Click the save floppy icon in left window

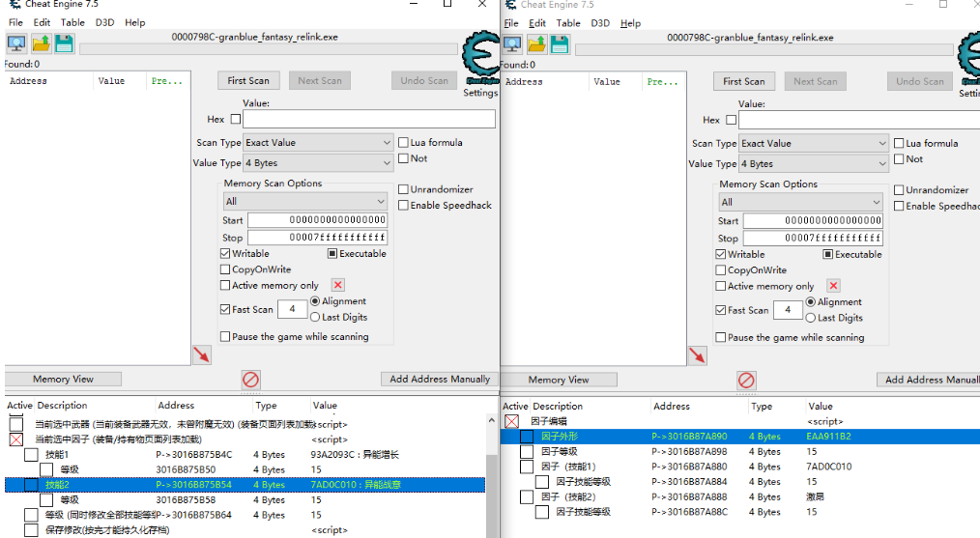pos(64,43)
